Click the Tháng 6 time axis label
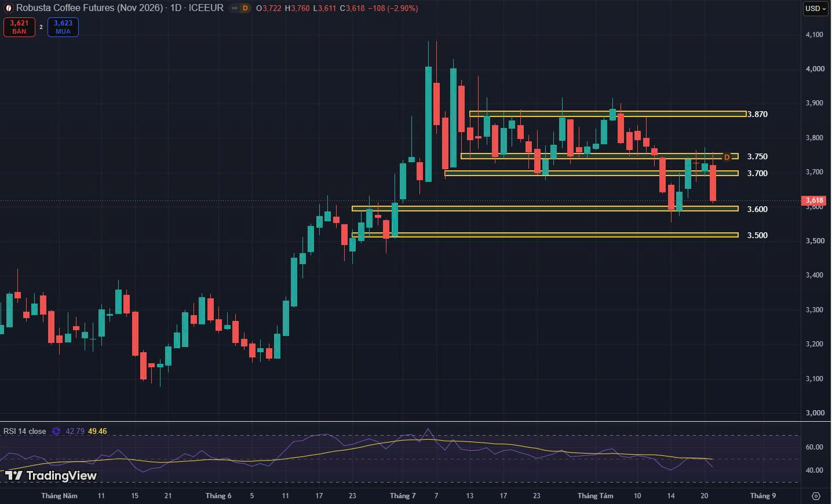 (x=218, y=496)
